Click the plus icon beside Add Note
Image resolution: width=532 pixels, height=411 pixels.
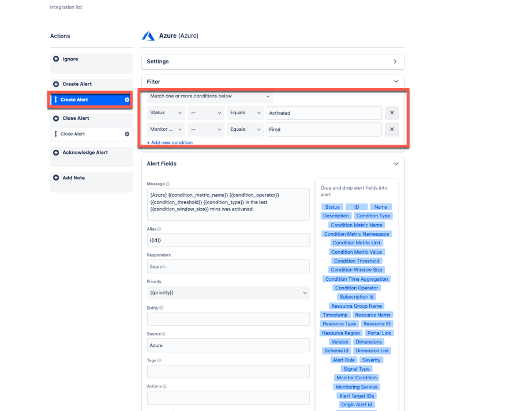[x=56, y=178]
